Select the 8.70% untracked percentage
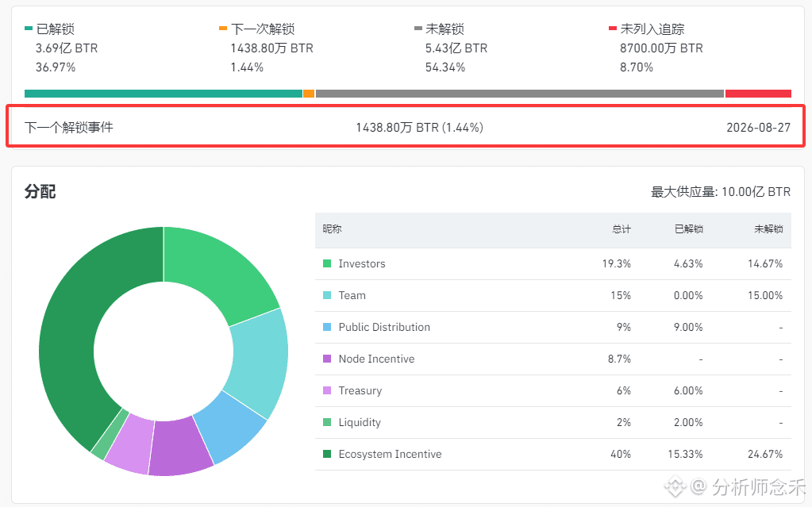The image size is (812, 507). (637, 67)
